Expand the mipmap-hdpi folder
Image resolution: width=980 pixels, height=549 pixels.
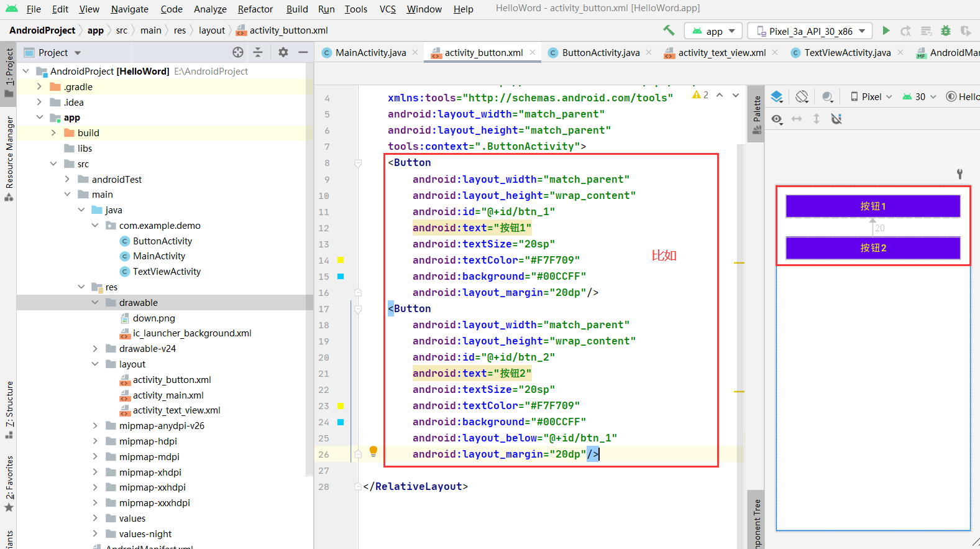pos(95,441)
